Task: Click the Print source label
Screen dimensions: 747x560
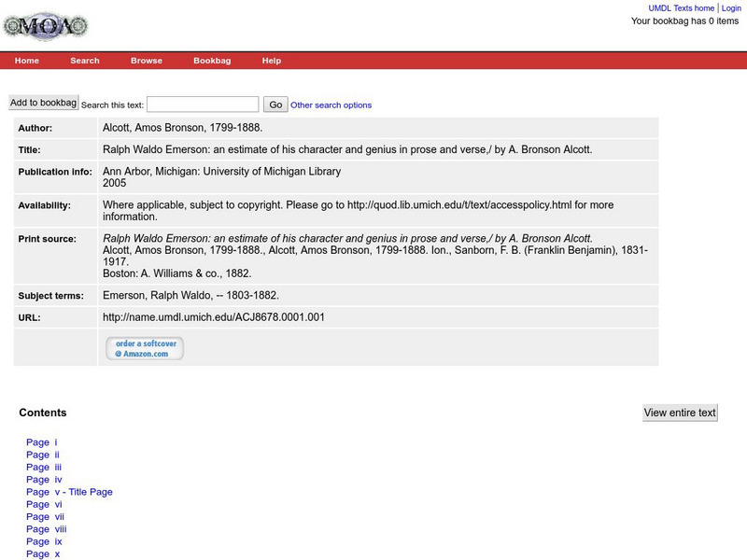Action: pyautogui.click(x=48, y=239)
